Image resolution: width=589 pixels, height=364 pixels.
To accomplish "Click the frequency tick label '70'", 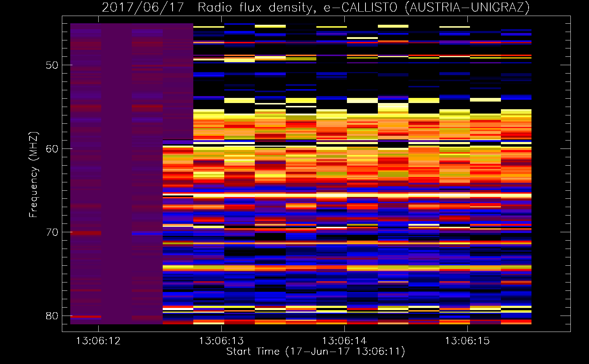I will click(x=52, y=232).
